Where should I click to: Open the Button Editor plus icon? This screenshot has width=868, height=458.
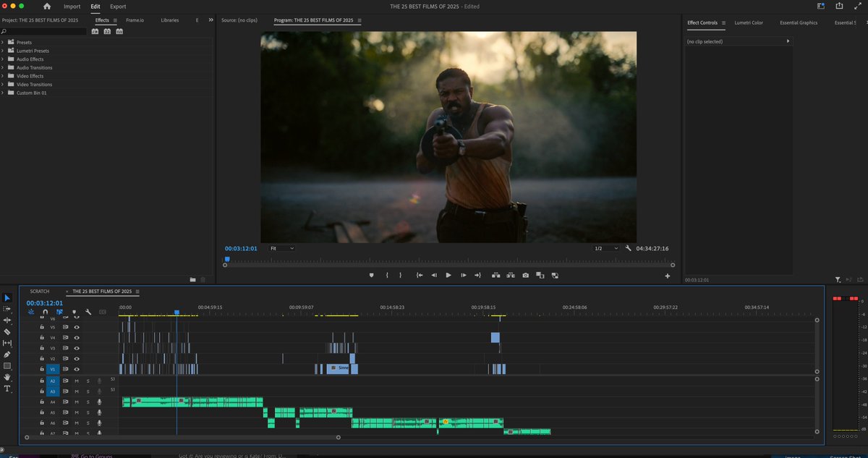[x=668, y=276]
